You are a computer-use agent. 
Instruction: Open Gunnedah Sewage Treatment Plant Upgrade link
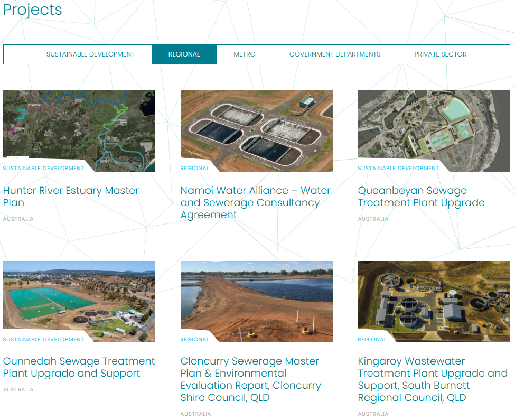(79, 367)
